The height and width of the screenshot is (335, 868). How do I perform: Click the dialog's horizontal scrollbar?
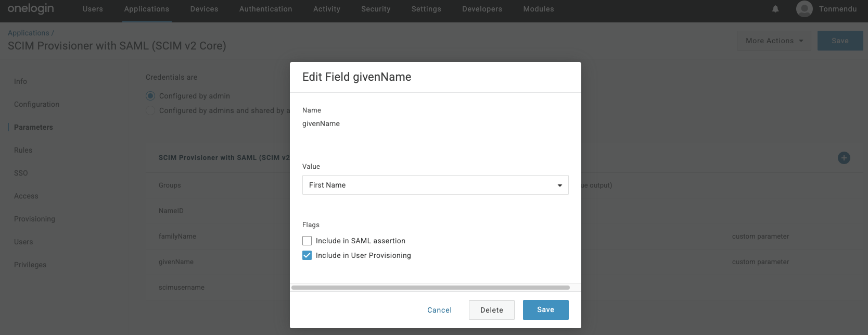430,288
